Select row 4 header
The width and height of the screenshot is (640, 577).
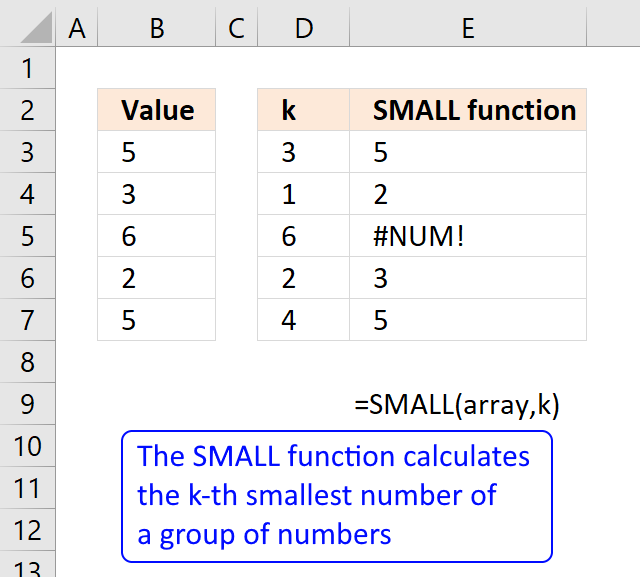pos(27,194)
